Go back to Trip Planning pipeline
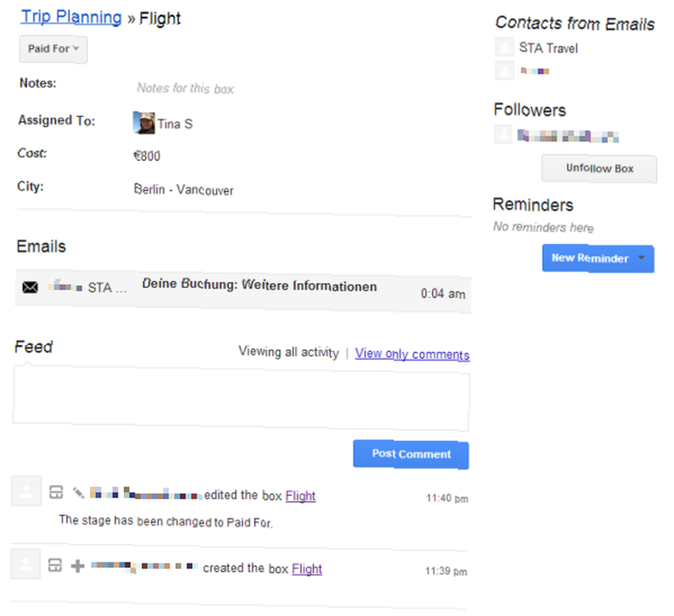 click(71, 18)
